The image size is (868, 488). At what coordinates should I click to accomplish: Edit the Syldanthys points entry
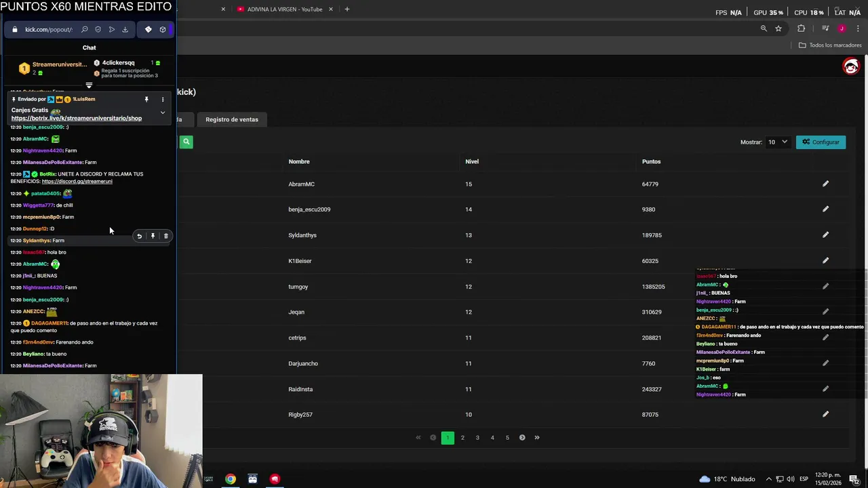coord(825,235)
